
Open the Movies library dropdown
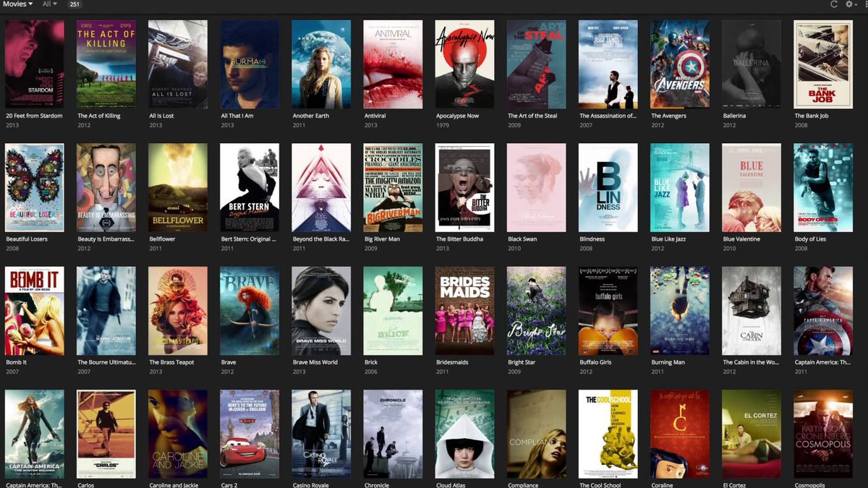tap(14, 4)
